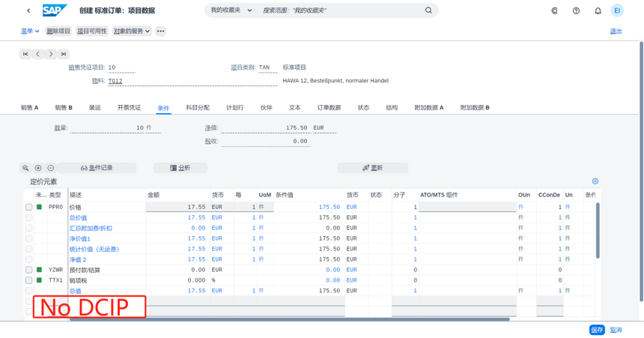The width and height of the screenshot is (644, 338).
Task: Expand 我的收藏夹 search scope dropdown
Action: (x=231, y=10)
